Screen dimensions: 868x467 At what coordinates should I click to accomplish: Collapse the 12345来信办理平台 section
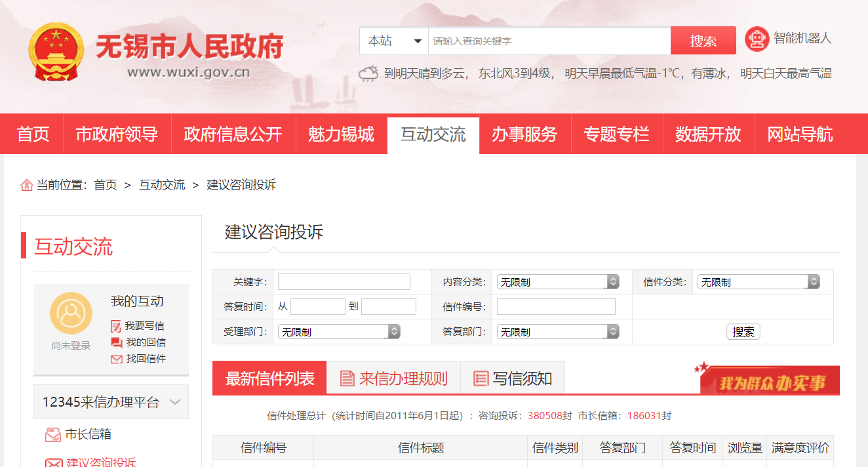pos(175,402)
